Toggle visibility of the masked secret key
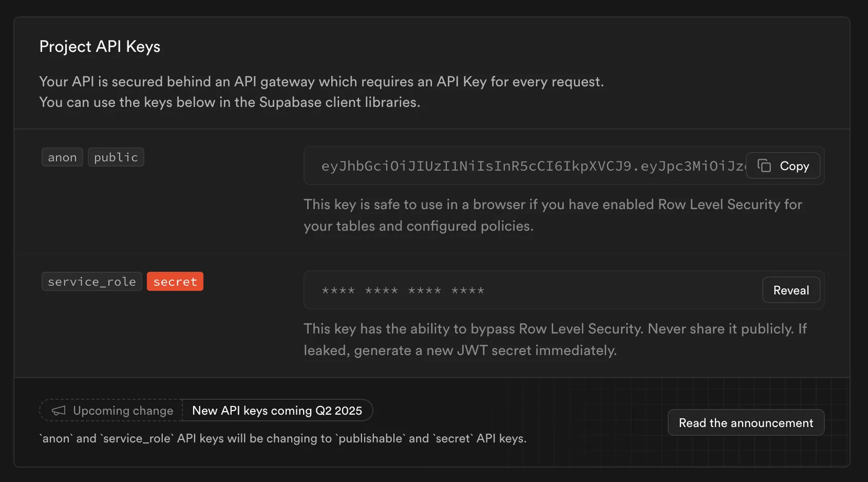The width and height of the screenshot is (868, 482). click(x=790, y=290)
